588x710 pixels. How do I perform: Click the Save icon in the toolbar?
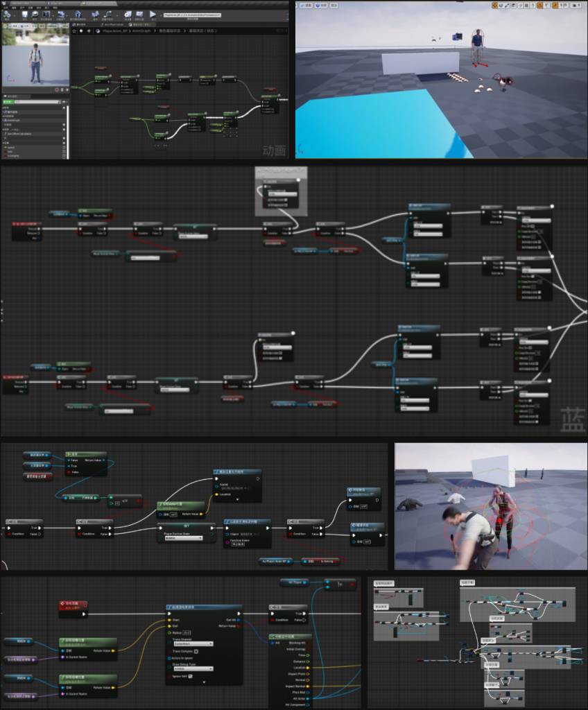pos(25,13)
